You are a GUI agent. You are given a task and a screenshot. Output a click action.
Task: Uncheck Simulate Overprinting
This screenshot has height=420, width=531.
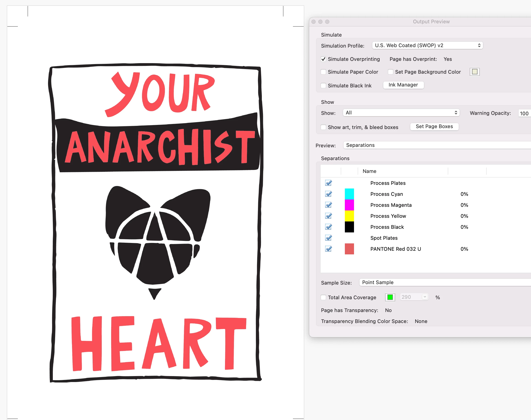pyautogui.click(x=324, y=59)
